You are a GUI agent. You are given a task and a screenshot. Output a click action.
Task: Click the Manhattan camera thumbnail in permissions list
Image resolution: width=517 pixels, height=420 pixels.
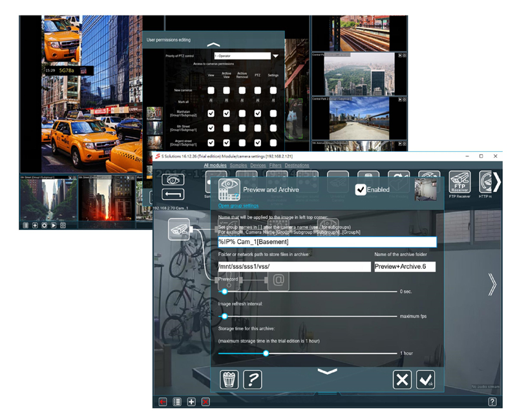[154, 114]
